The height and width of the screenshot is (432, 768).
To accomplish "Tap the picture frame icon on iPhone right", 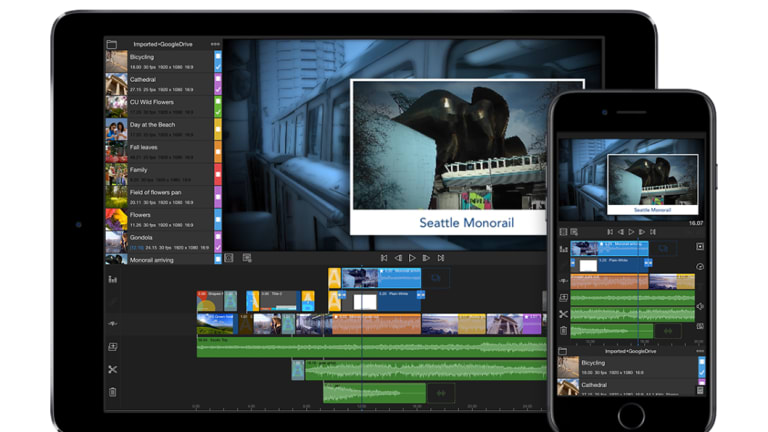I will [x=700, y=326].
